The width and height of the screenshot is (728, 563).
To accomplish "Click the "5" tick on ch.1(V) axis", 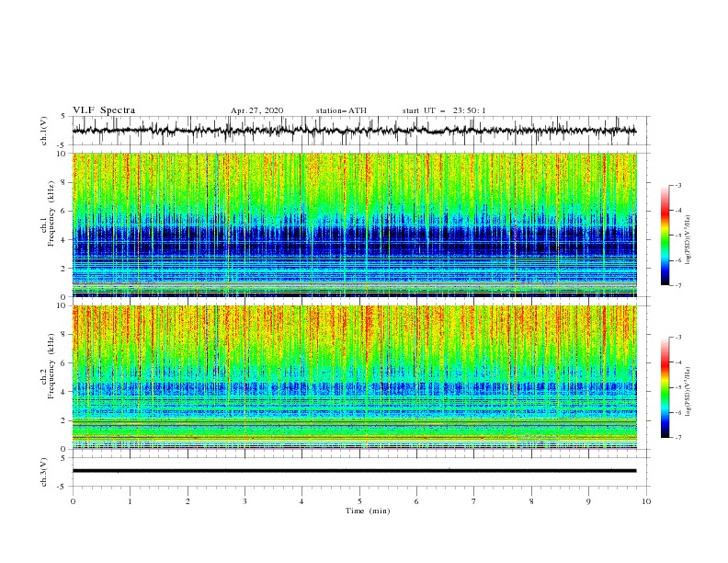I will pos(64,117).
